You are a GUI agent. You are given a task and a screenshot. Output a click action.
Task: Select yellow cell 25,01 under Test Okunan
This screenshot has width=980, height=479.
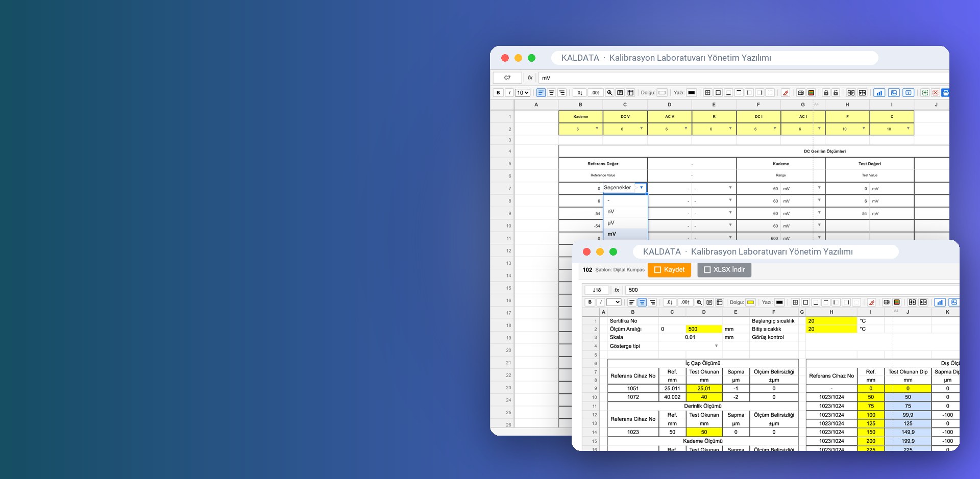[x=704, y=389]
